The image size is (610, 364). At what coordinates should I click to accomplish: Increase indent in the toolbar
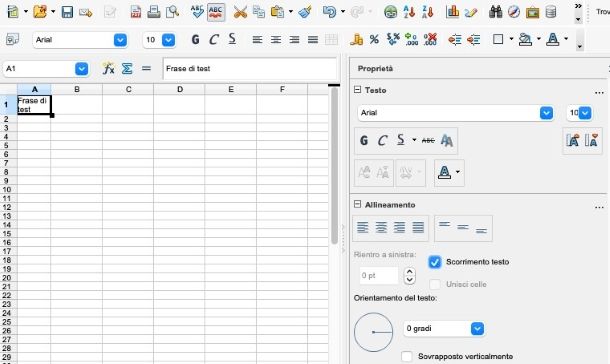click(x=473, y=39)
